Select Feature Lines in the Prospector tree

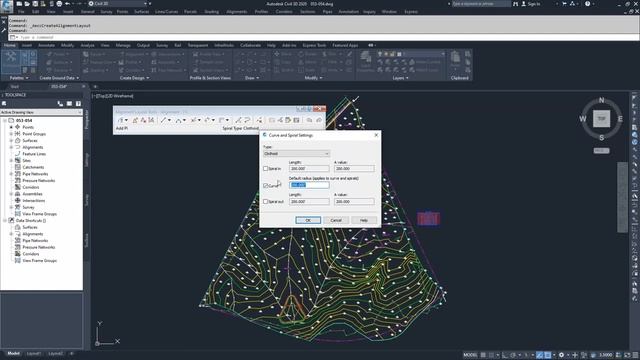(34, 154)
